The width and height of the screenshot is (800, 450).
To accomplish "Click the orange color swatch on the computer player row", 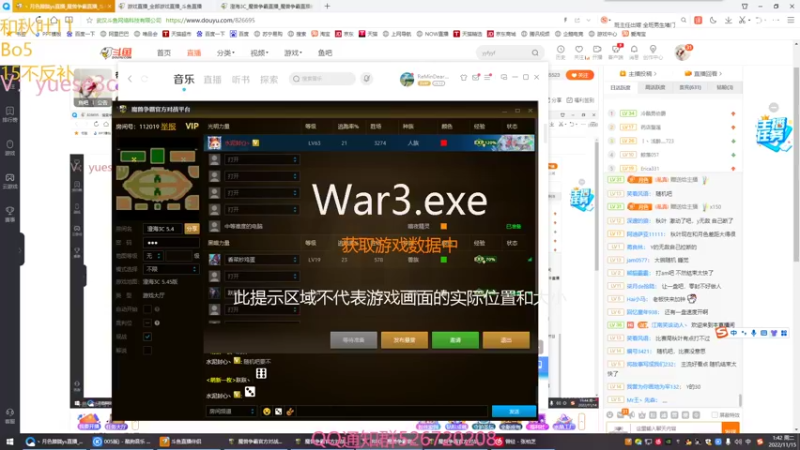I will point(443,226).
